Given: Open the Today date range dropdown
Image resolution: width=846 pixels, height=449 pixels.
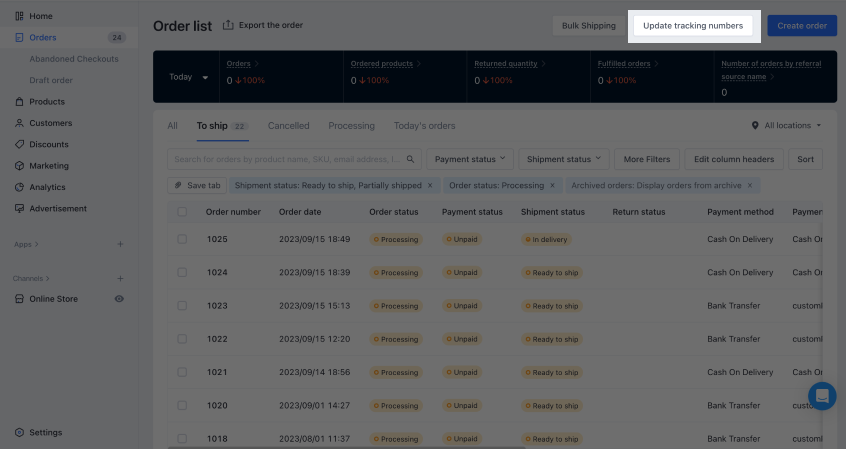Looking at the screenshot, I should 188,77.
